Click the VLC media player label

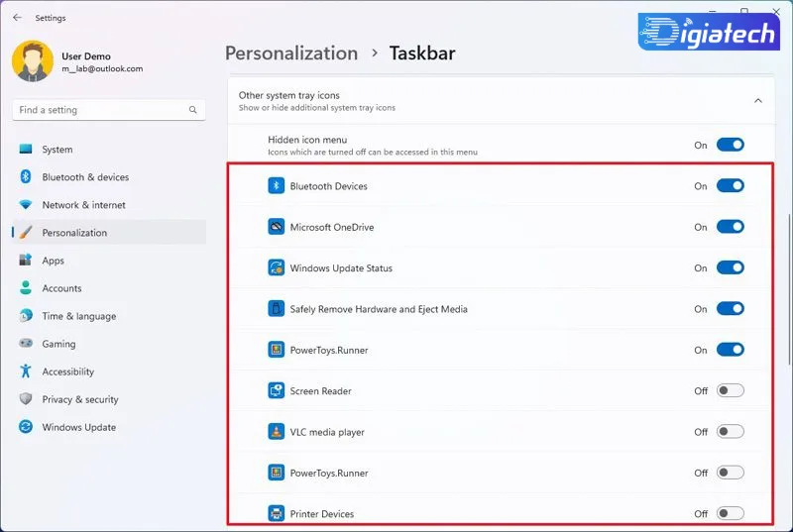(327, 432)
